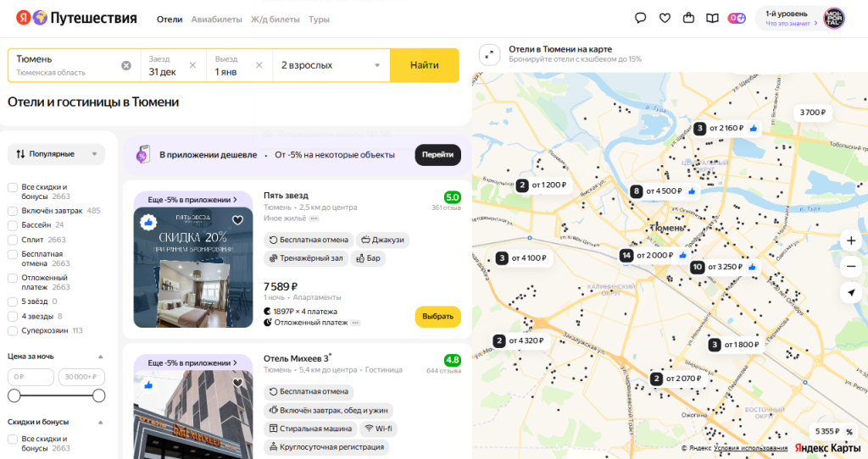Click the right price slider handle
This screenshot has width=868, height=459.
[x=98, y=395]
